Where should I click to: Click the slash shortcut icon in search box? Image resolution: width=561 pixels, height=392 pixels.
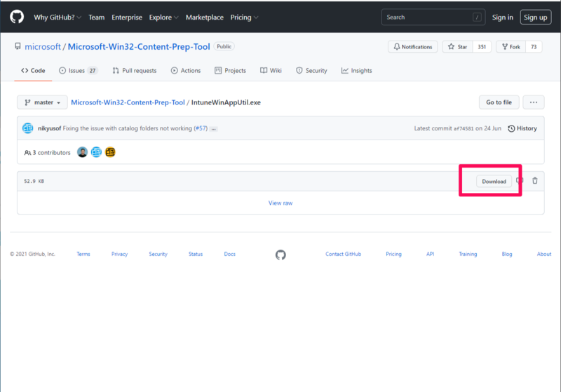point(477,17)
